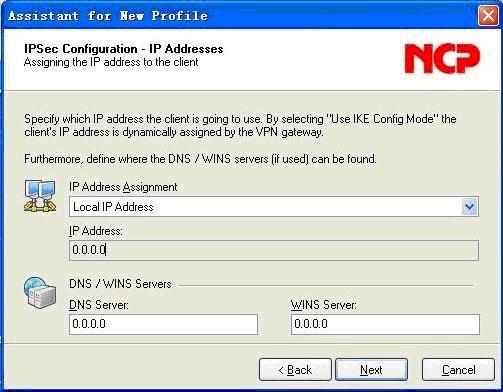Open the IP Address Assignment dropdown arrow
The height and width of the screenshot is (392, 503).
470,207
